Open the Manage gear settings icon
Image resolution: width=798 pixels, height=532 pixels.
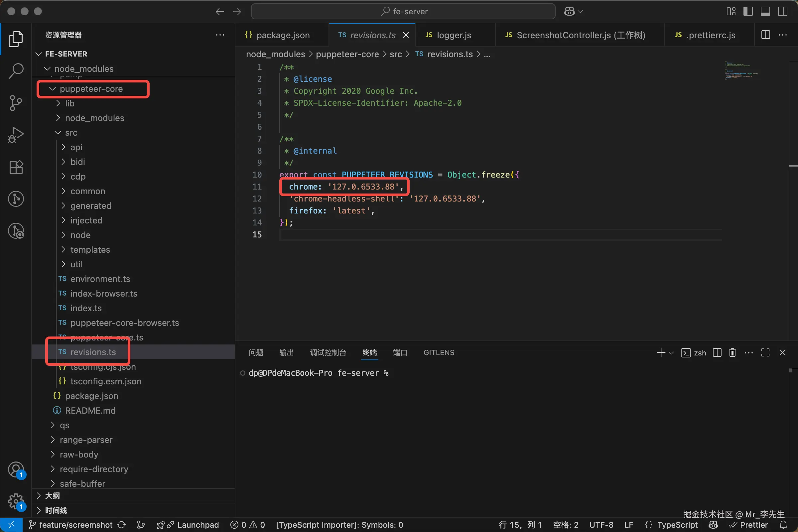(16, 501)
